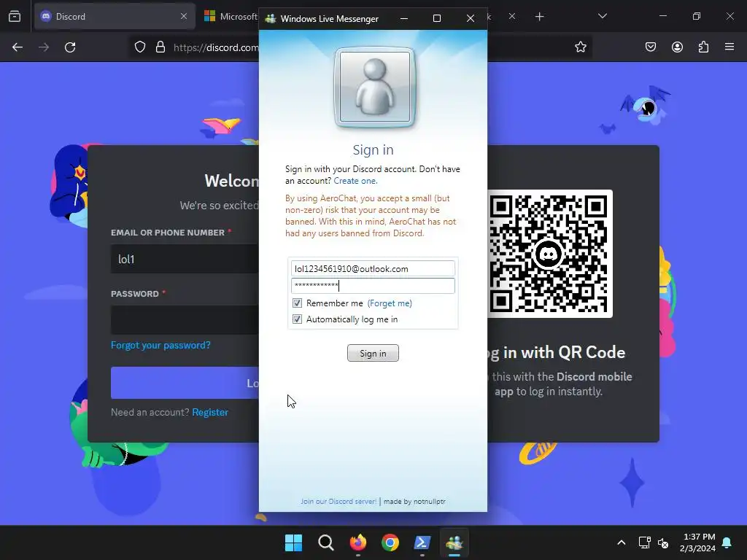
Task: Click the Register link on Discord page
Action: tap(210, 413)
